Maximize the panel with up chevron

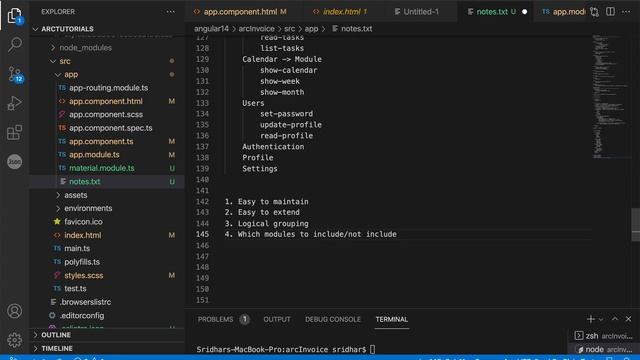[615, 319]
